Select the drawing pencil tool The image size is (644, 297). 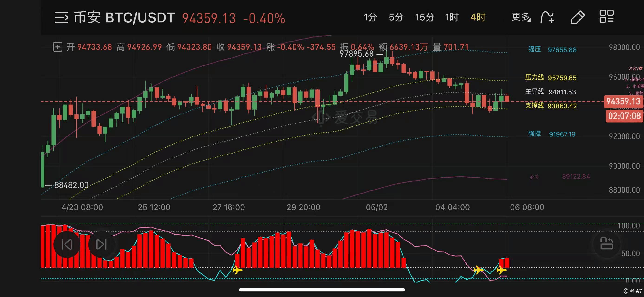(x=578, y=17)
